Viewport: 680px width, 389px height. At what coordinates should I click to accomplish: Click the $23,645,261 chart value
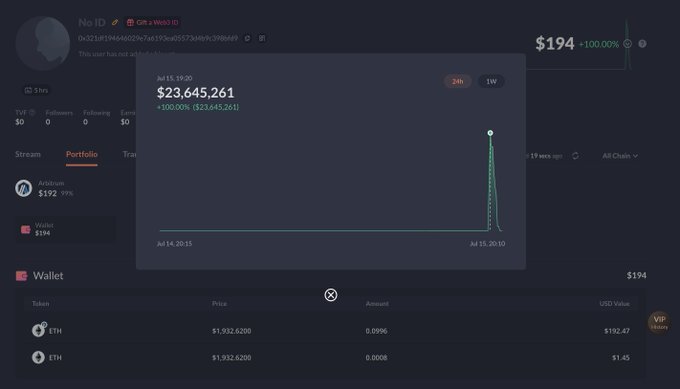pos(195,92)
